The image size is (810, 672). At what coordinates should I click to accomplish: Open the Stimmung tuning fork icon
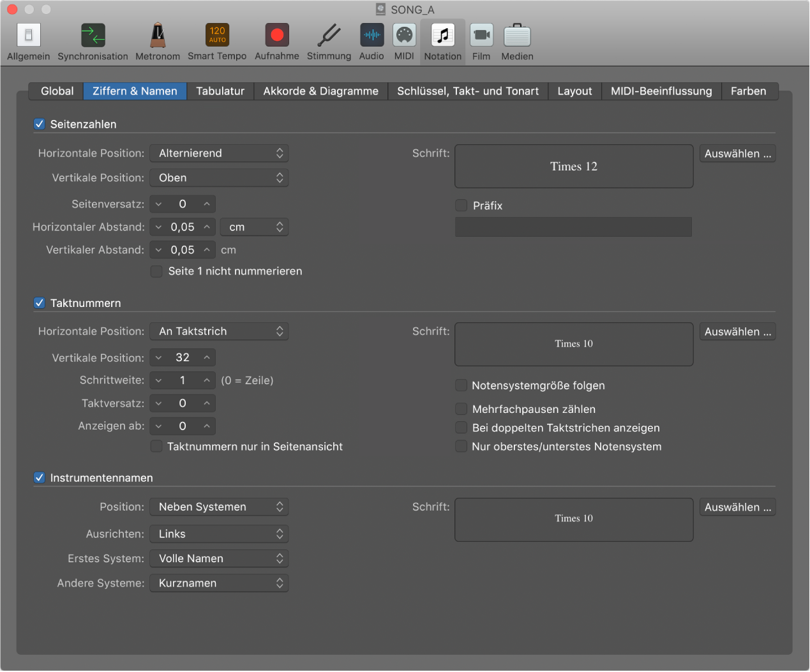click(x=329, y=36)
